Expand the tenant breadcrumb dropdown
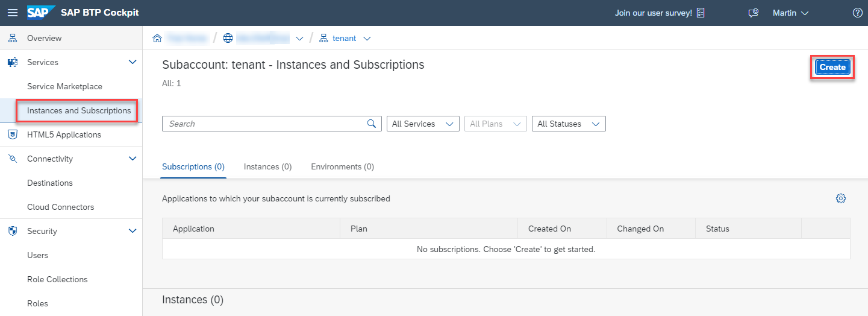868x316 pixels. (x=367, y=39)
